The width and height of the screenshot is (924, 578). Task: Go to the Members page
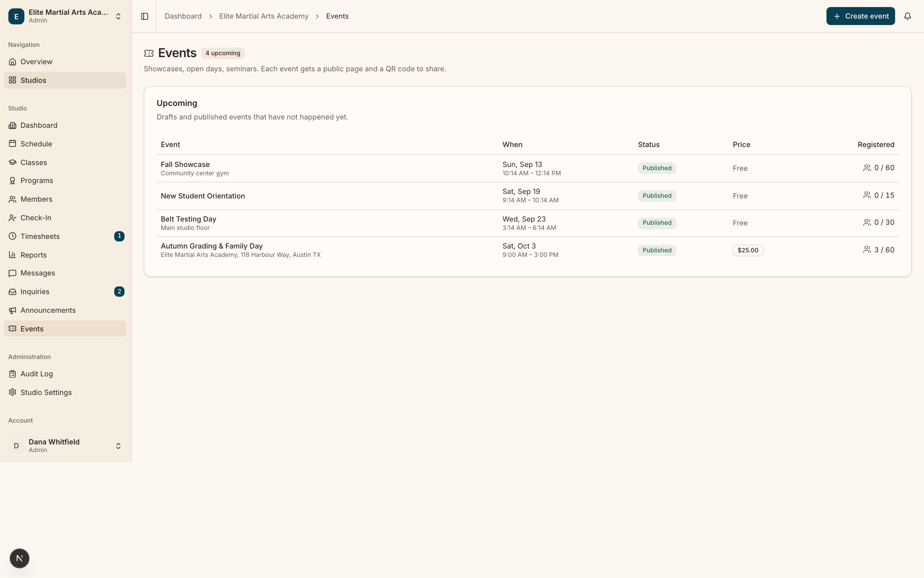[65, 199]
